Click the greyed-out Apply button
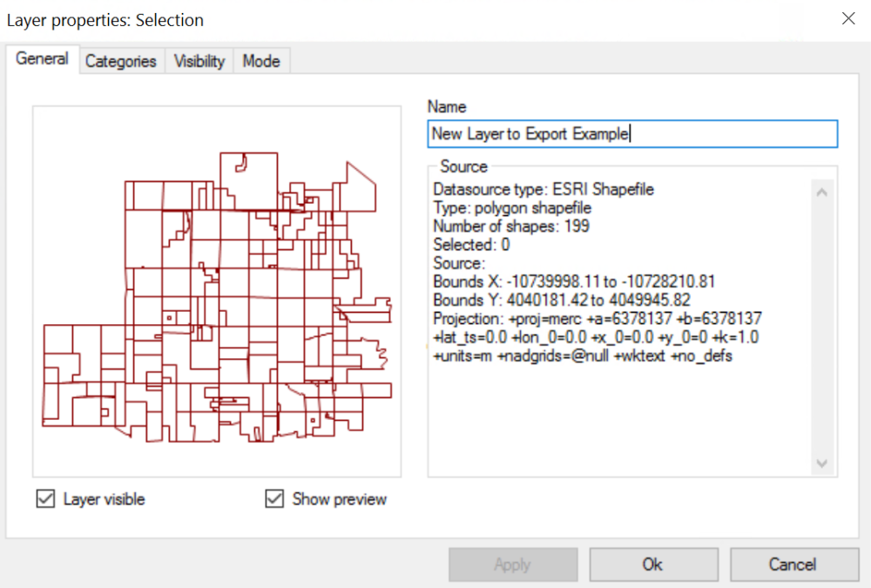871x588 pixels. (513, 564)
